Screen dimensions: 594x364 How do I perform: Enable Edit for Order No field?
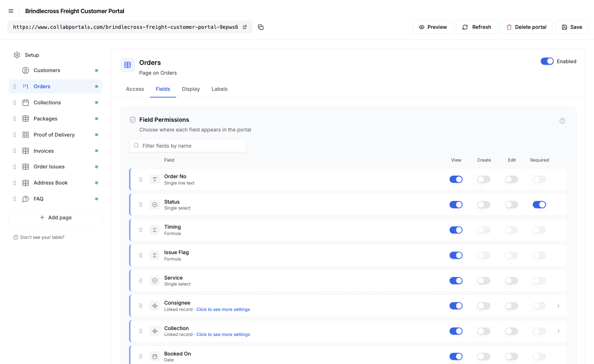[x=511, y=179]
